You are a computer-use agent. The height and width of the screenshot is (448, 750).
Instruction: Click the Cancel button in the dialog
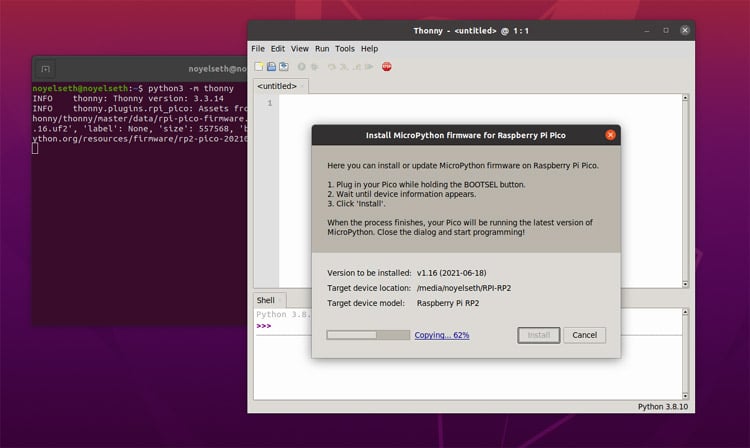(x=585, y=335)
